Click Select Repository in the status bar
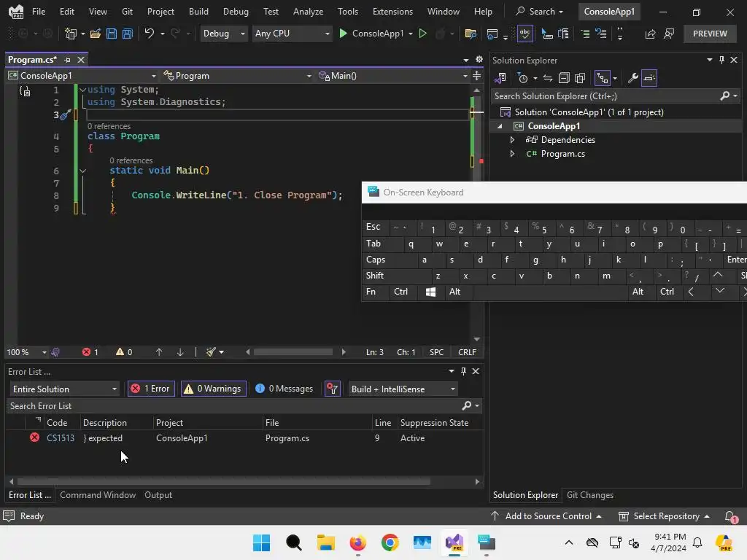 pyautogui.click(x=664, y=516)
